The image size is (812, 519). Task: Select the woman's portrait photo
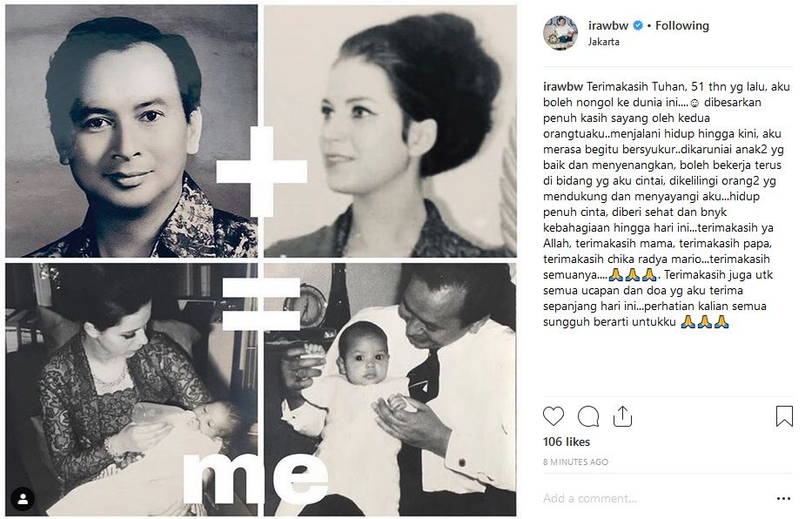(x=390, y=131)
